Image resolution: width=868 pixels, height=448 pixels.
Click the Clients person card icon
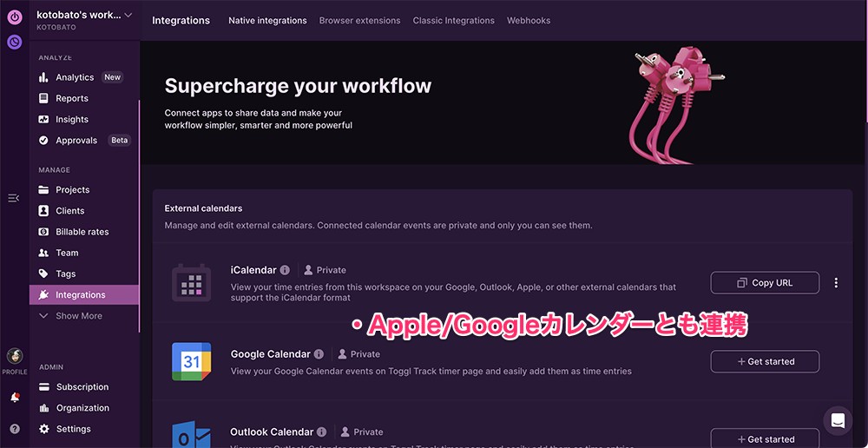43,211
